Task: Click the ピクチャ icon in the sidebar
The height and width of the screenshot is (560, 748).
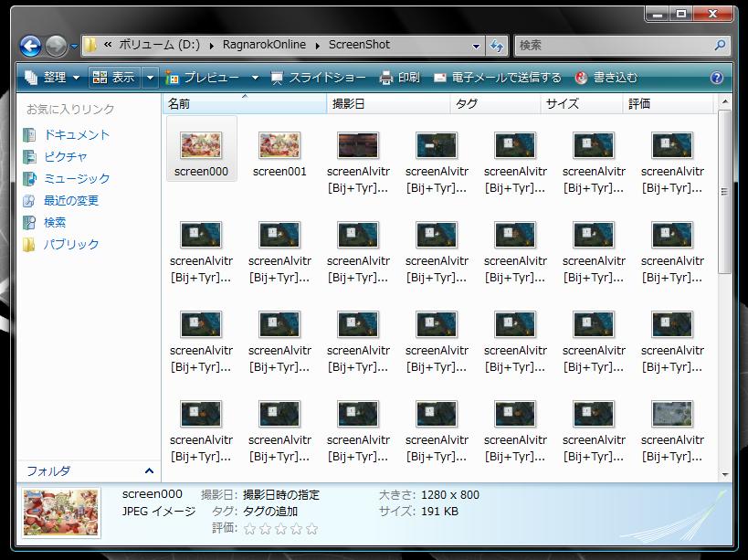Action: [29, 157]
